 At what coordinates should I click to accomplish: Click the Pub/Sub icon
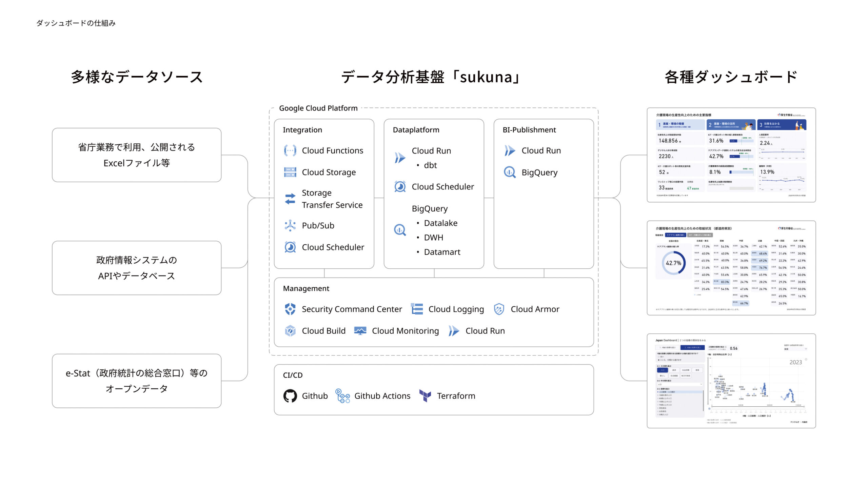click(x=290, y=225)
